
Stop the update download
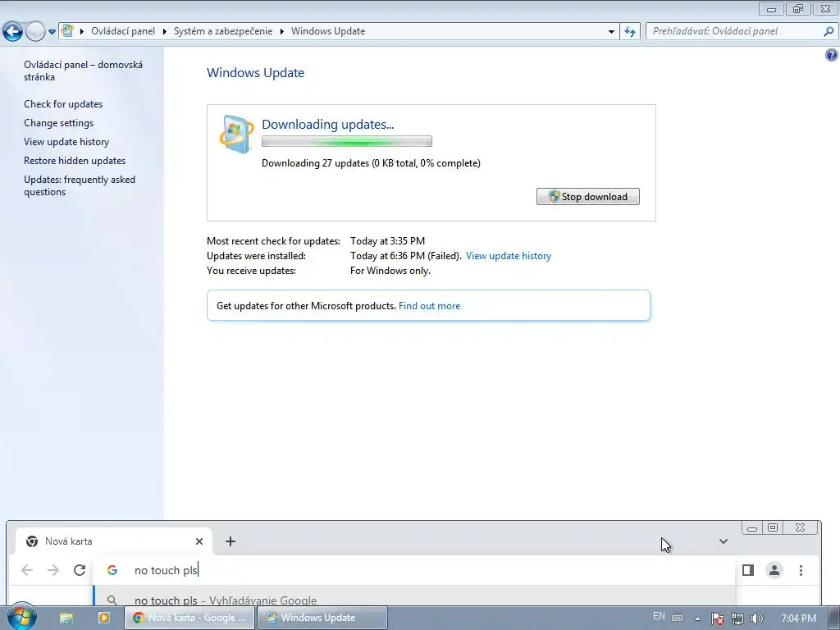click(x=587, y=197)
